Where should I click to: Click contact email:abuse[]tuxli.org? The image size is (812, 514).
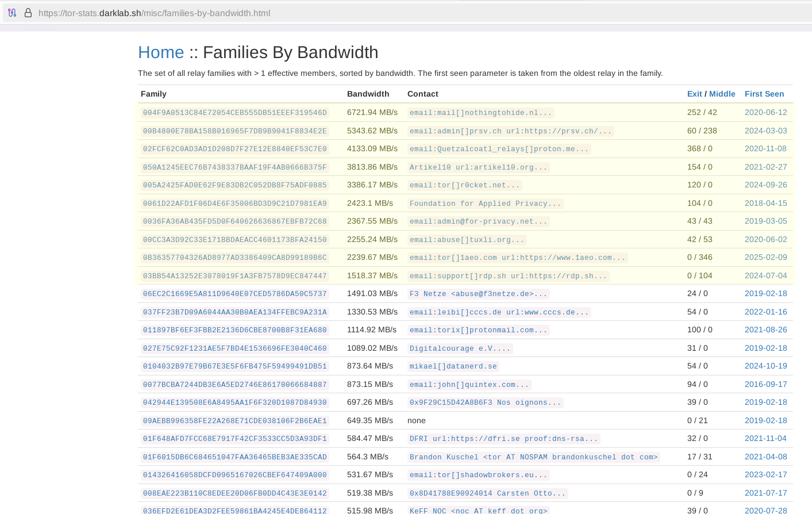pos(467,240)
